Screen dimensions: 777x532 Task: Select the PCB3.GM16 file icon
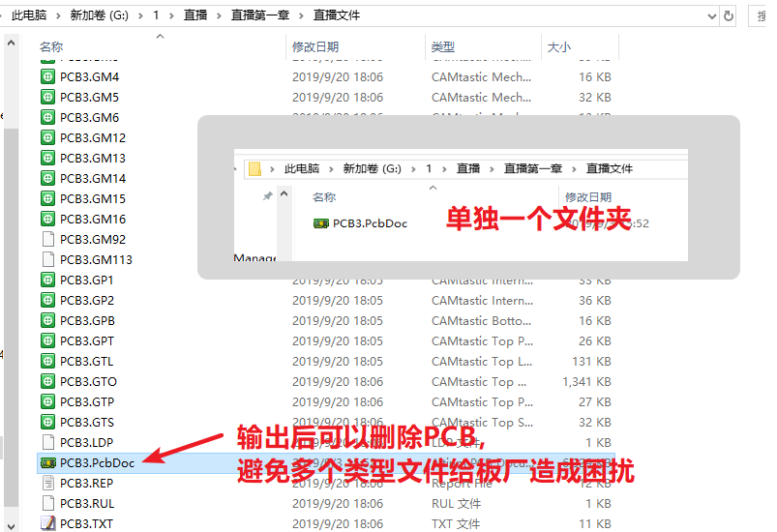48,219
